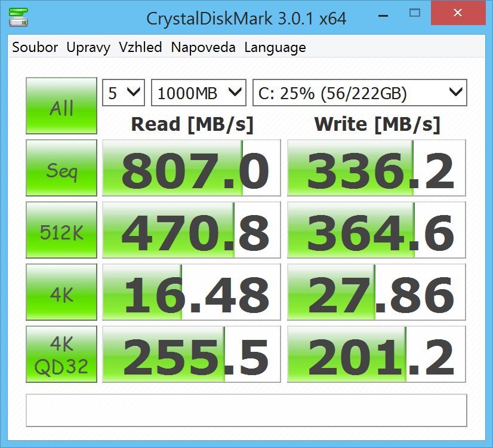Click the 4K write result 27.86
Viewport: 493px width, 448px height.
pos(377,293)
